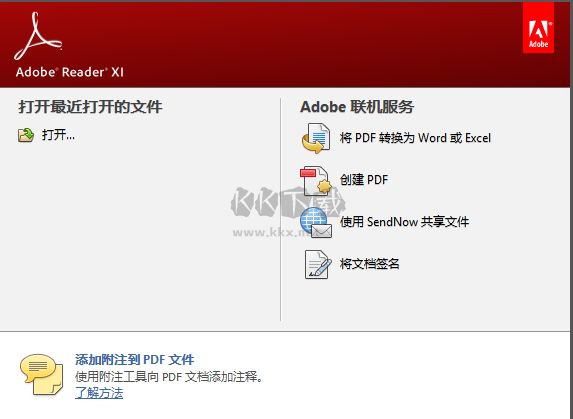
Task: Click the 创建 PDF document icon
Action: 316,180
